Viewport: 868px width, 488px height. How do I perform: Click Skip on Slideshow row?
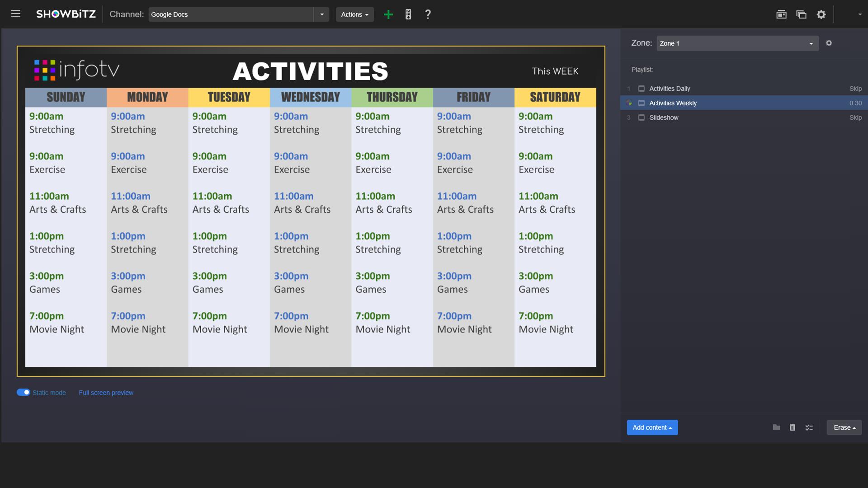point(855,117)
